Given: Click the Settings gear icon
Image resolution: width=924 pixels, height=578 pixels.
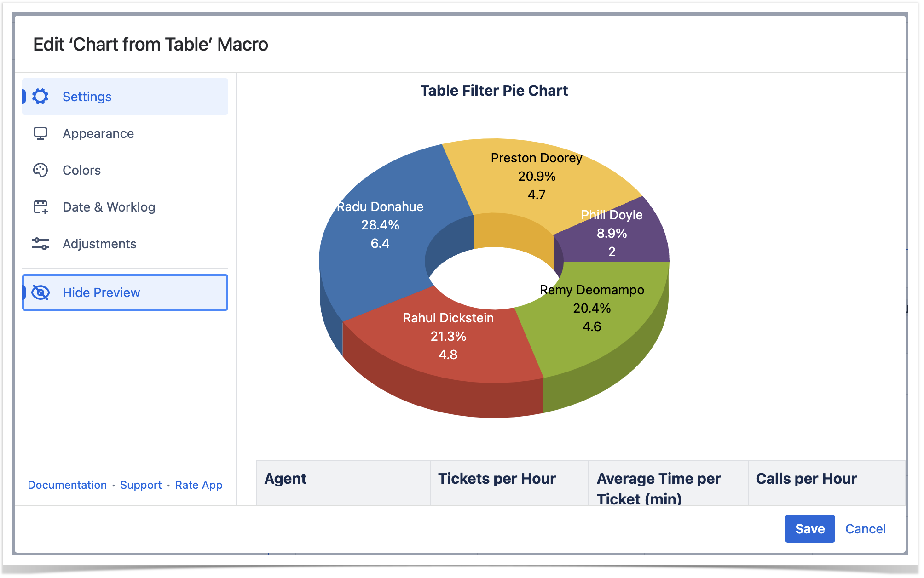Looking at the screenshot, I should [40, 97].
